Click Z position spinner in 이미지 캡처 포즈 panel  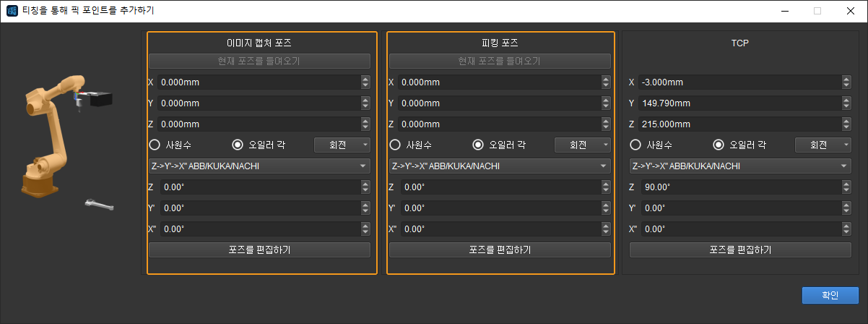[365, 124]
